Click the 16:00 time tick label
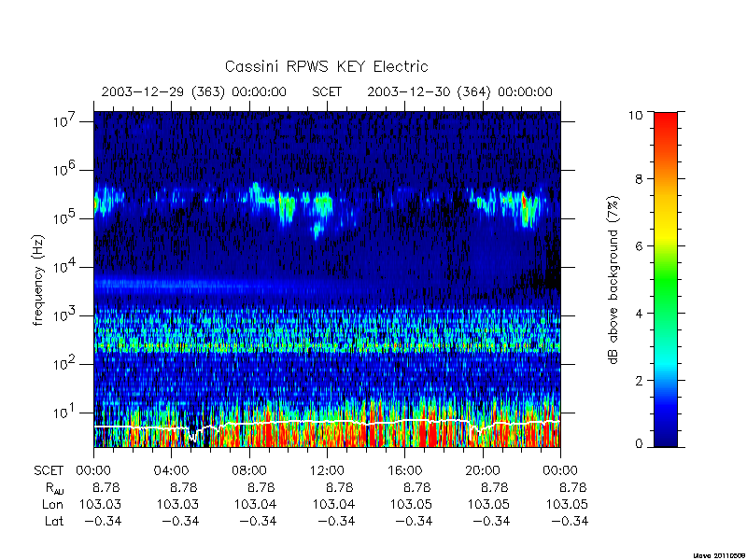 coord(404,470)
